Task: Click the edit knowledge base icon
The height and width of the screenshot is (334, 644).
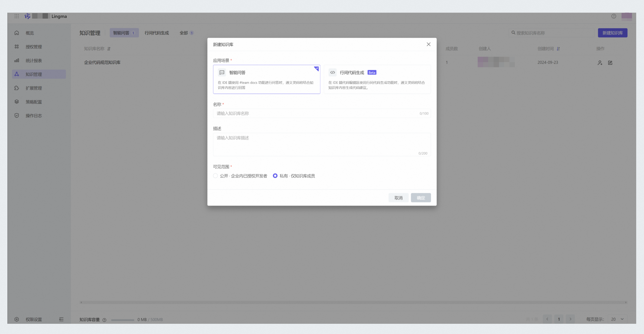Action: (x=610, y=63)
